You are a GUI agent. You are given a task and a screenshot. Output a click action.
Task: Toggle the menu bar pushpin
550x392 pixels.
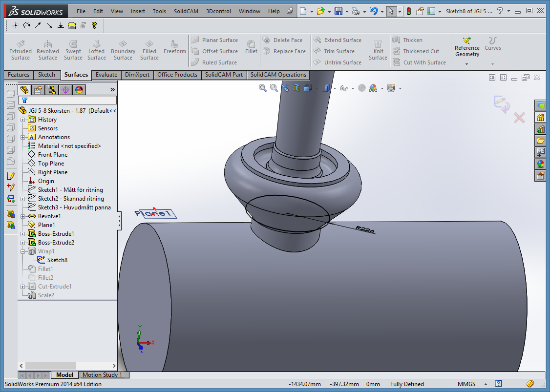click(x=290, y=11)
